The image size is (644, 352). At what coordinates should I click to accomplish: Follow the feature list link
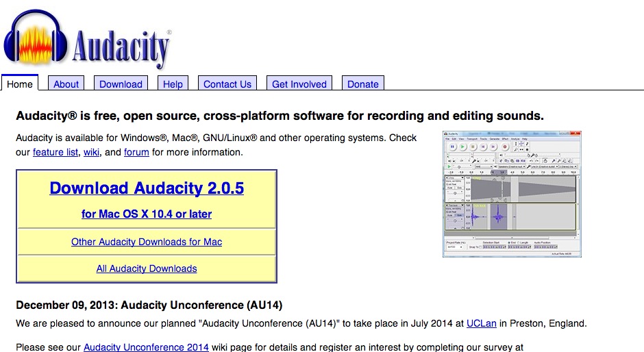(55, 153)
